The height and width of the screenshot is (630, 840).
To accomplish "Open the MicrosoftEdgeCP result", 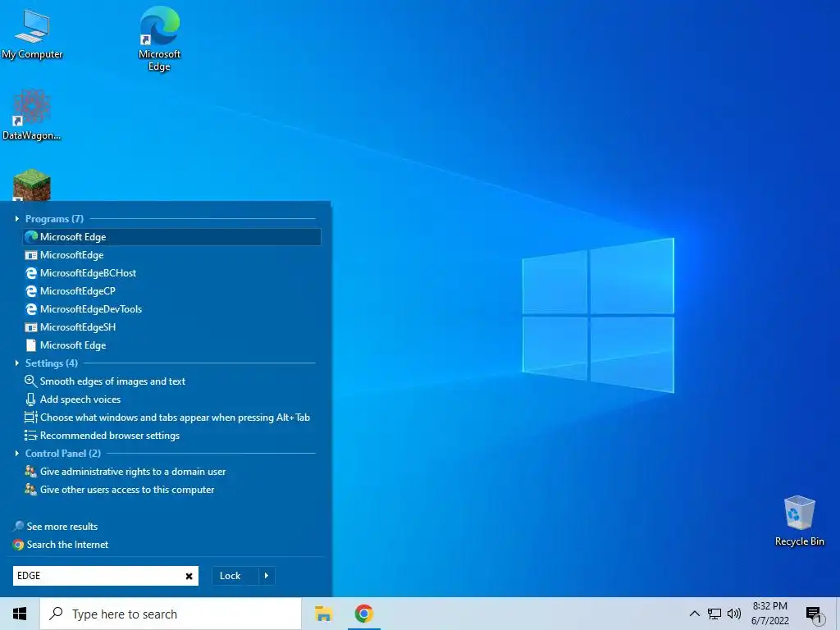I will pyautogui.click(x=172, y=291).
